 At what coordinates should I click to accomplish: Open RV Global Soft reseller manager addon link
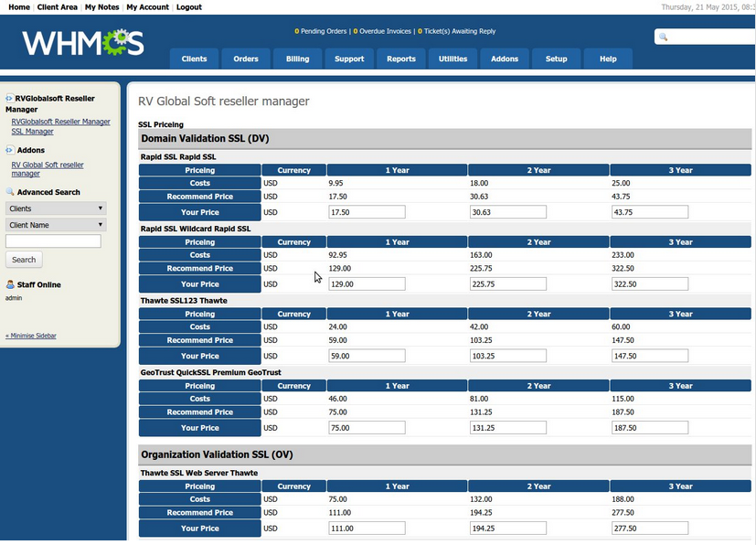tap(48, 169)
